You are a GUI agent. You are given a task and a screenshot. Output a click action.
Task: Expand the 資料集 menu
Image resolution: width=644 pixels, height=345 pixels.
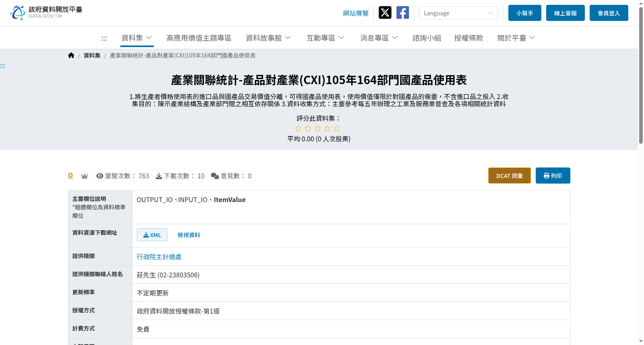pyautogui.click(x=137, y=38)
